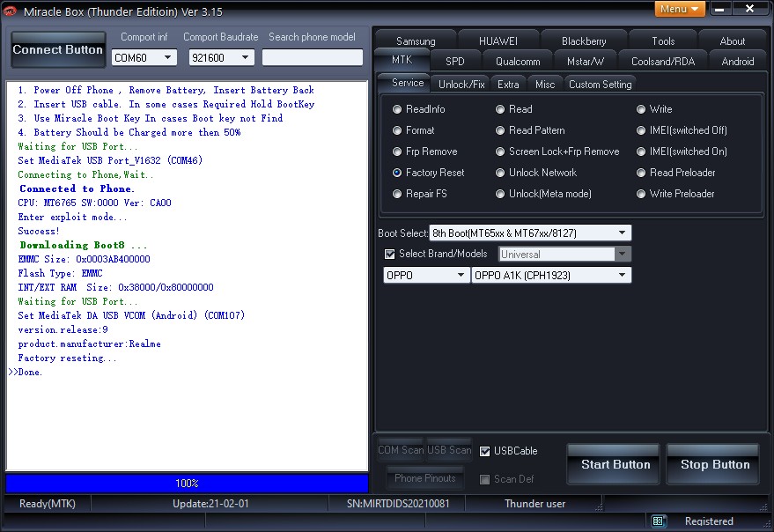Click the calculator icon in the status bar
774x532 pixels.
658,521
